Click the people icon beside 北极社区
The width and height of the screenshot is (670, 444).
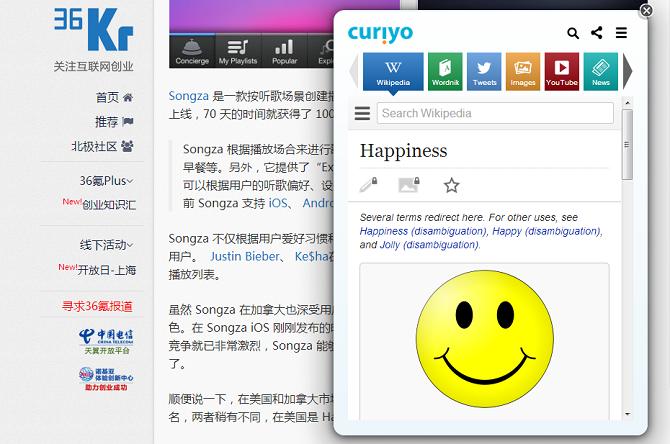pos(127,147)
